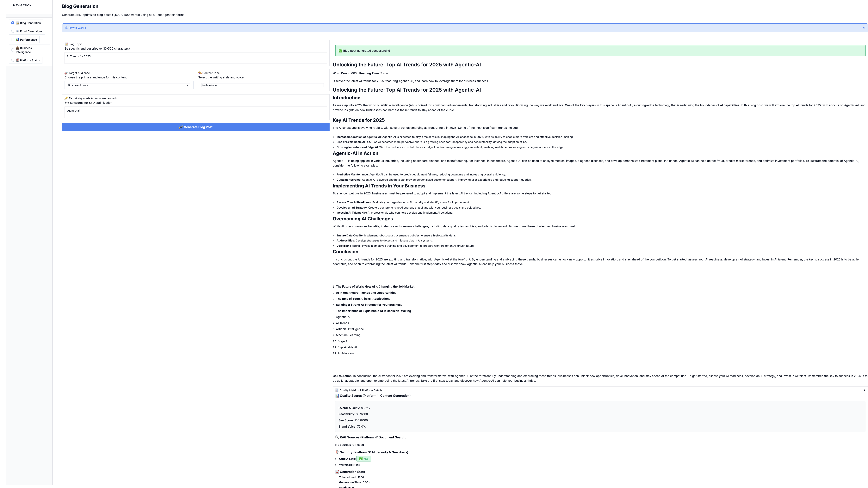Viewport: 868px width, 488px height.
Task: Click the Business Intelligence briefcase icon
Action: click(17, 48)
